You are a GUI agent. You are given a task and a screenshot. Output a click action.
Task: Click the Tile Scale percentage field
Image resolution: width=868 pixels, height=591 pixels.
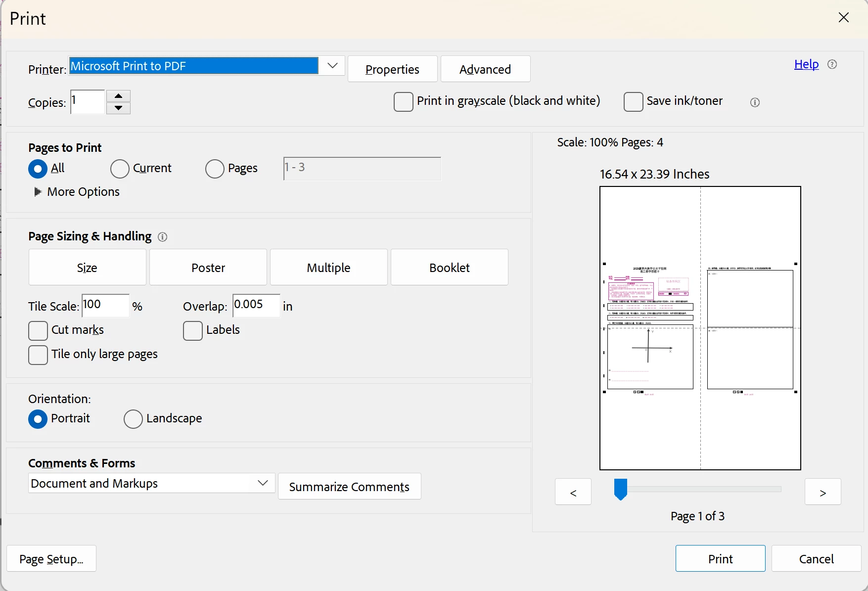click(105, 306)
